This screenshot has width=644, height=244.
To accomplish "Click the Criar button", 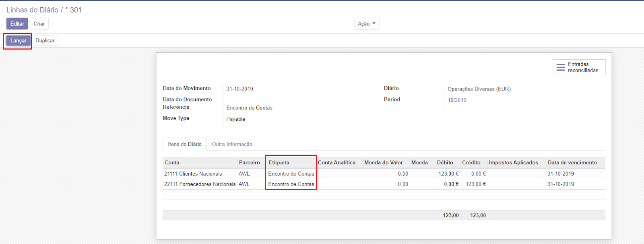I will click(x=39, y=24).
